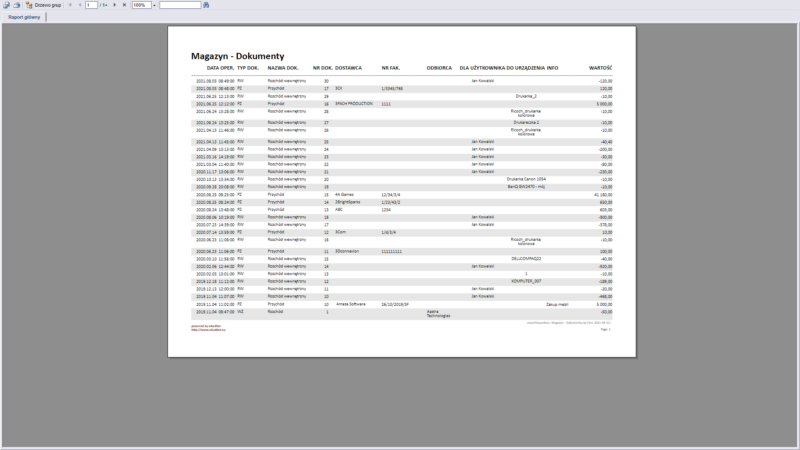The image size is (800, 450).
Task: Click the TYP DOK. column header
Action: click(248, 68)
